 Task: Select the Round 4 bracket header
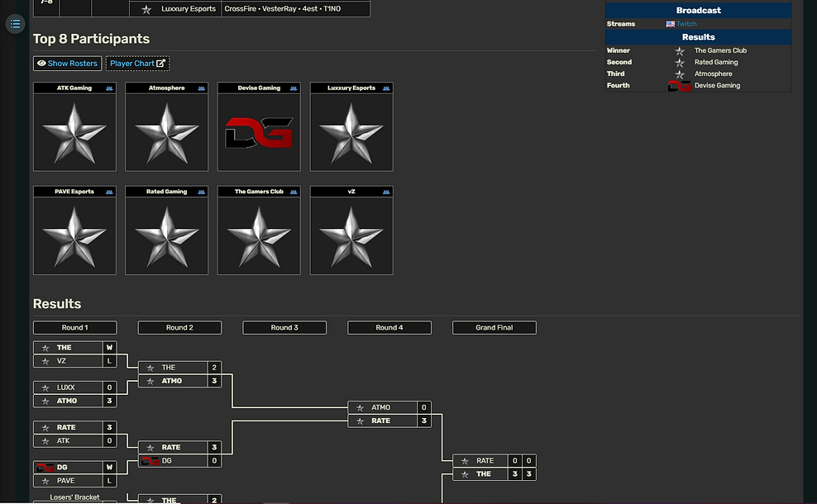[389, 327]
